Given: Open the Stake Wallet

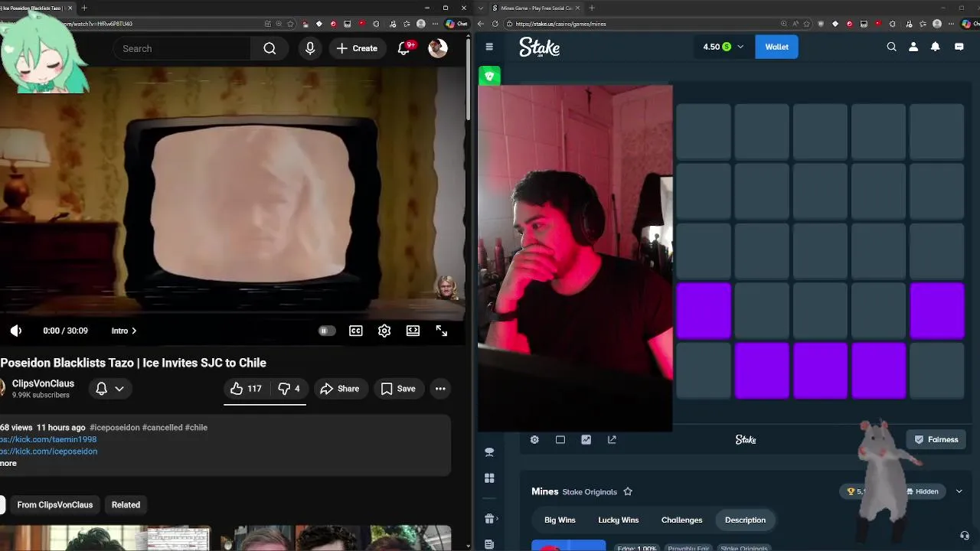Looking at the screenshot, I should coord(776,47).
